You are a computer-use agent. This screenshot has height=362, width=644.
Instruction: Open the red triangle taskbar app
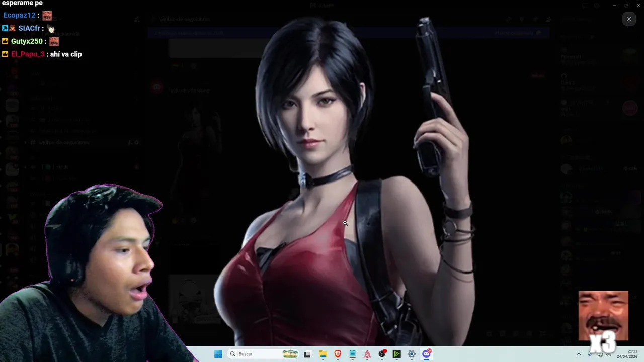tap(367, 354)
